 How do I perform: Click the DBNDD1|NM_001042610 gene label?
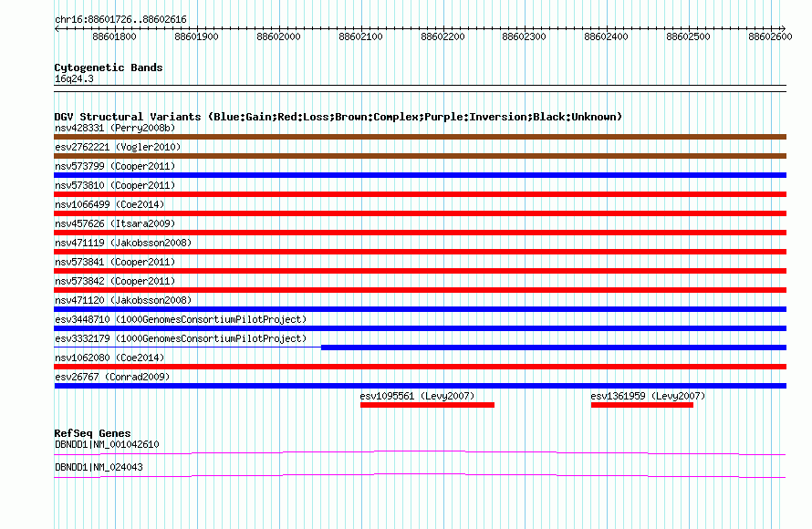coord(107,444)
